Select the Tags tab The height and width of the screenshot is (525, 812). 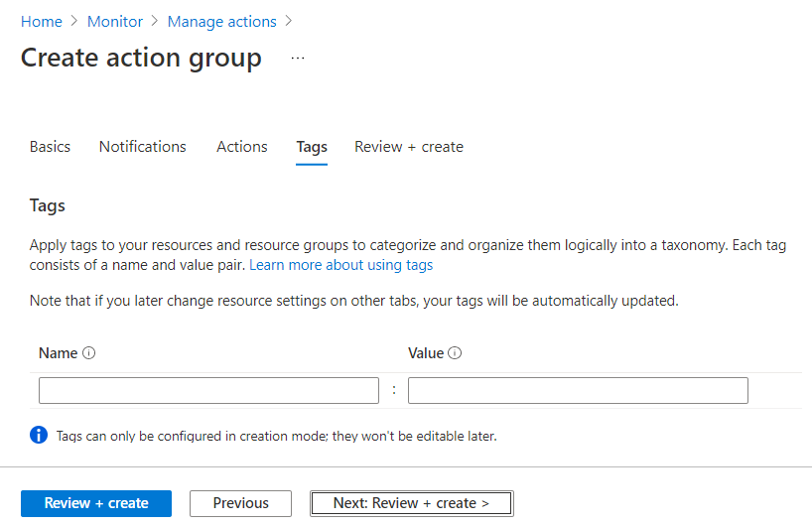(x=312, y=148)
